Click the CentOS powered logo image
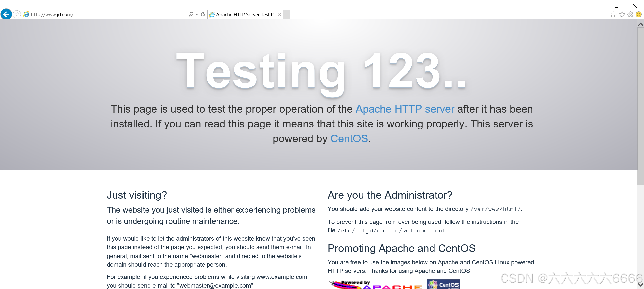644x289 pixels. click(x=444, y=284)
